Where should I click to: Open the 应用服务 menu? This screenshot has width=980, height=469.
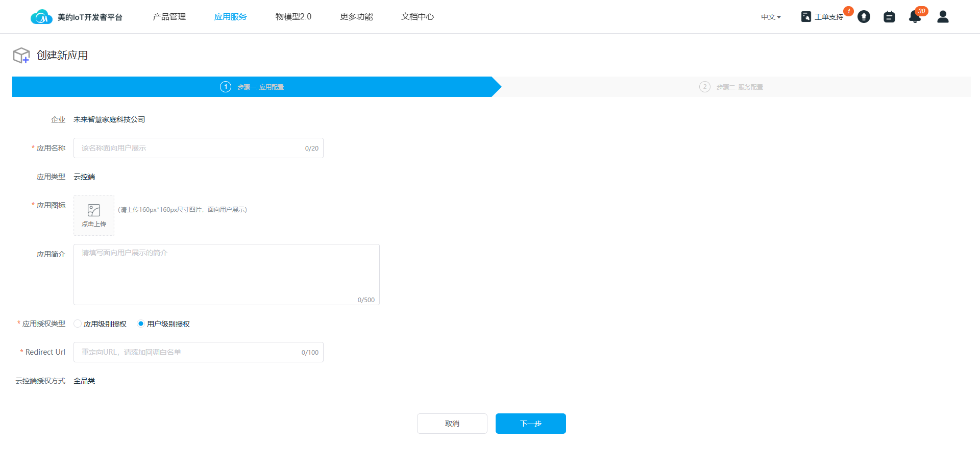click(x=230, y=17)
